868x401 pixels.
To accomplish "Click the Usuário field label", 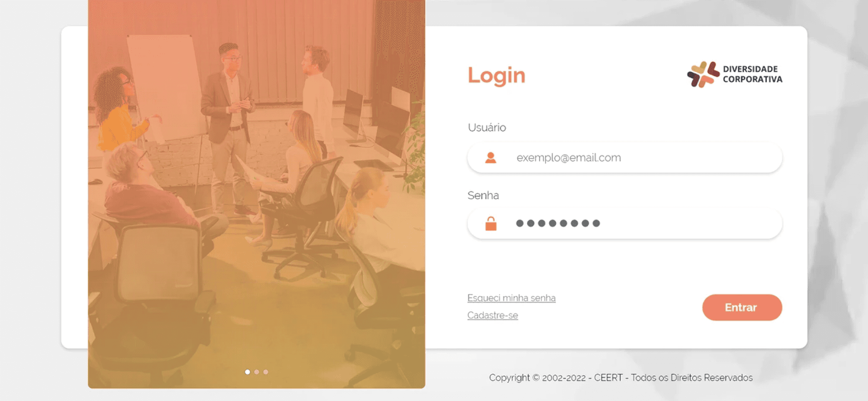I will 487,127.
